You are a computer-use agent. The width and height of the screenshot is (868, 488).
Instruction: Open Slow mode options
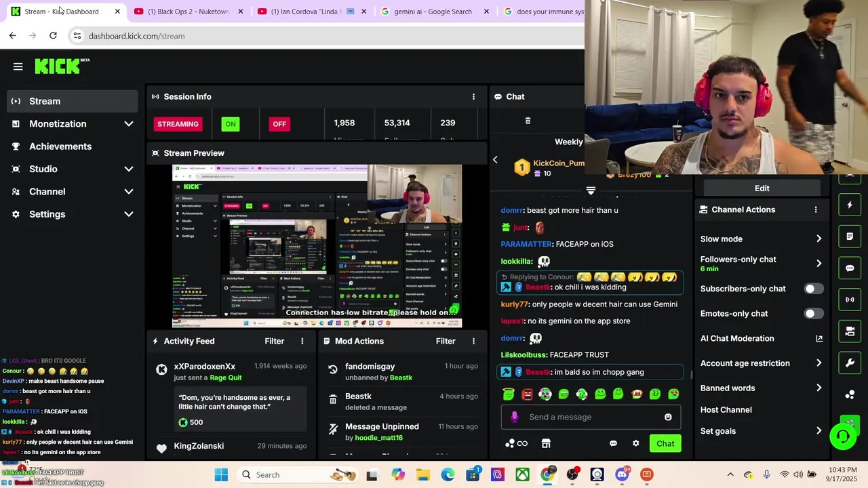pyautogui.click(x=761, y=239)
